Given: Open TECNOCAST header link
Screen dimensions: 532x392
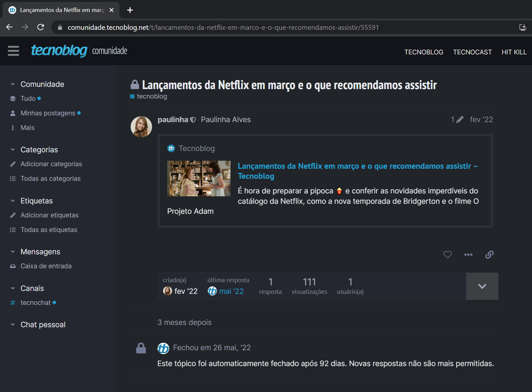Looking at the screenshot, I should 472,52.
